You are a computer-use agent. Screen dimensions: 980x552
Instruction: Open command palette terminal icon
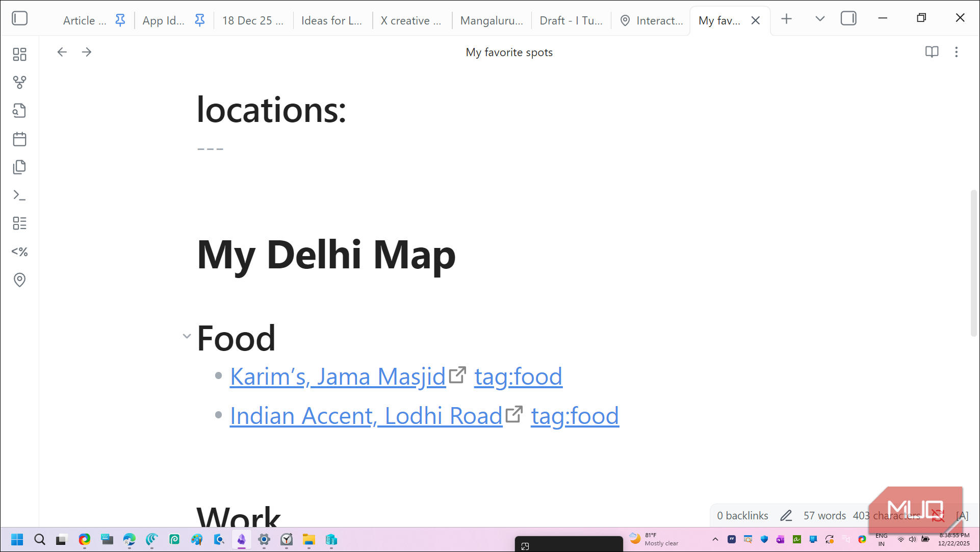point(19,195)
